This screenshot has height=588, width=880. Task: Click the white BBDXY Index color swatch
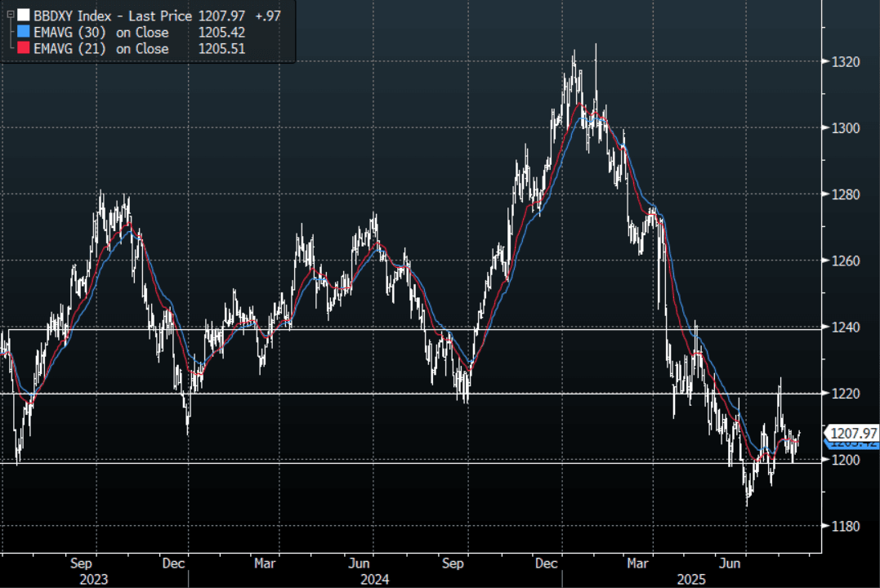point(25,16)
